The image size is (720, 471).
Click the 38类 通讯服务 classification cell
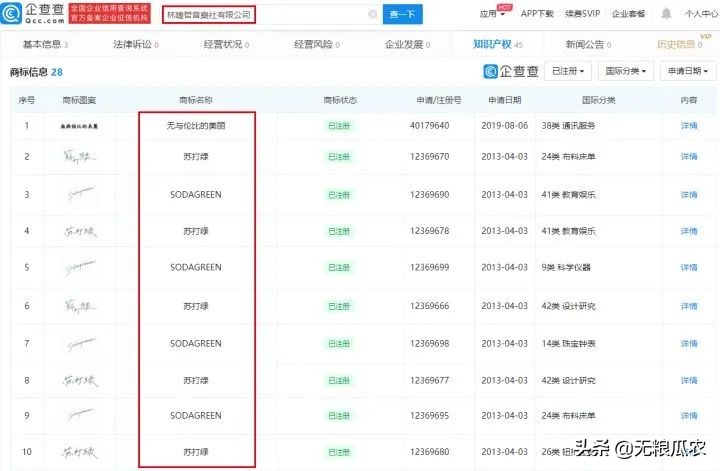(x=568, y=126)
